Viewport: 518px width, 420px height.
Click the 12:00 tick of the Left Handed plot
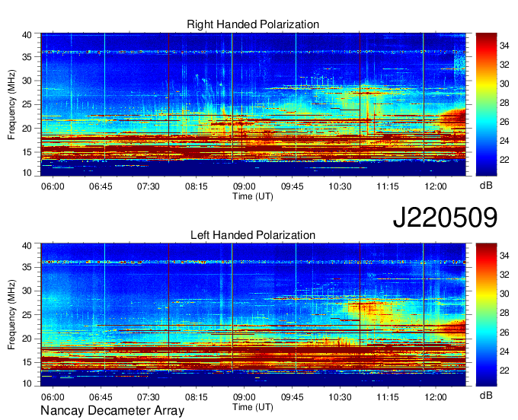436,397
